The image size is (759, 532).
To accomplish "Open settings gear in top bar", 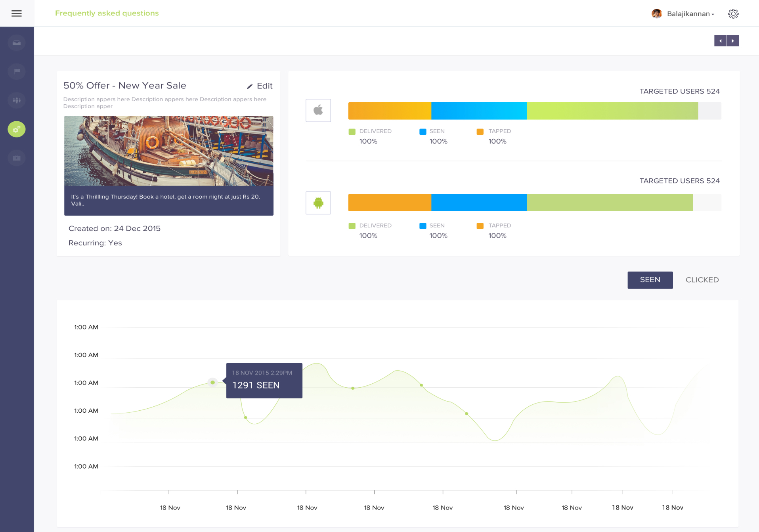I will coord(733,14).
